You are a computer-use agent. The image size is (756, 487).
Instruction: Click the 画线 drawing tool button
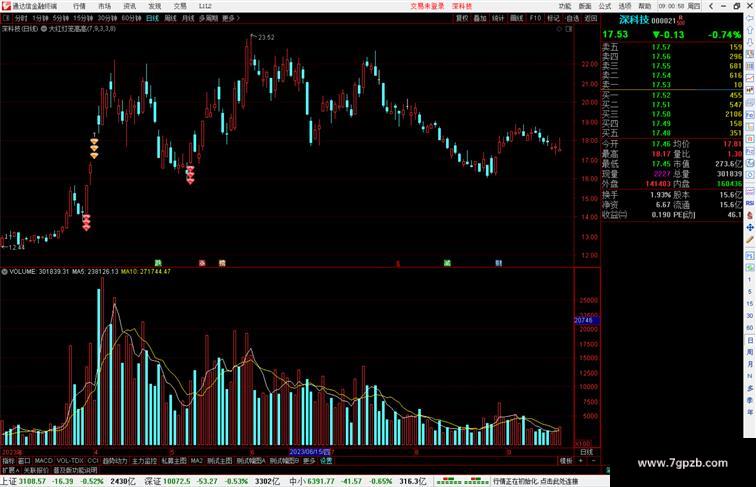coord(516,18)
